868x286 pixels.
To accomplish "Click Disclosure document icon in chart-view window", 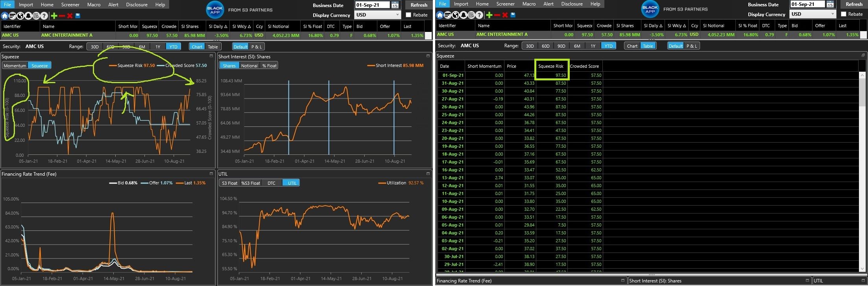I will pos(36,16).
